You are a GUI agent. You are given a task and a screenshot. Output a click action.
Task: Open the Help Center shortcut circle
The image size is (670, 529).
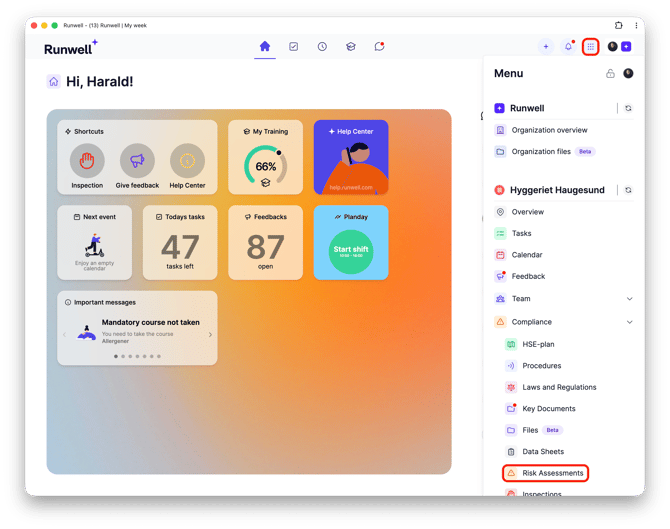click(187, 161)
